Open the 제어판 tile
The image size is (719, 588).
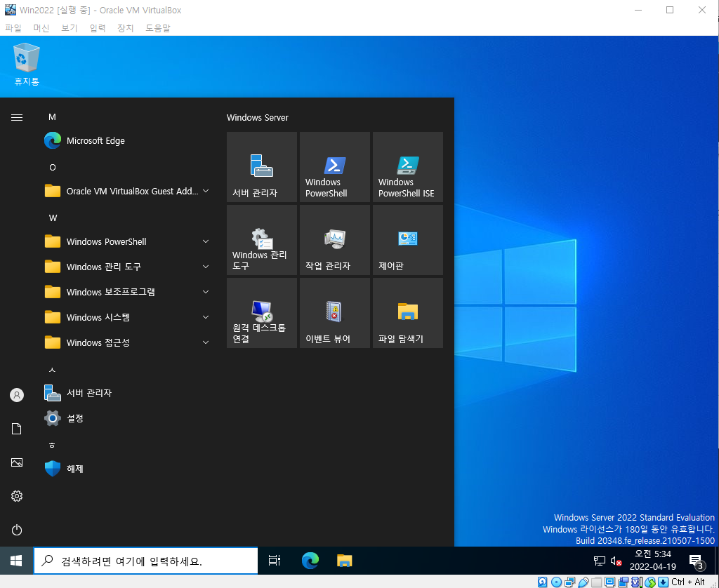click(408, 240)
